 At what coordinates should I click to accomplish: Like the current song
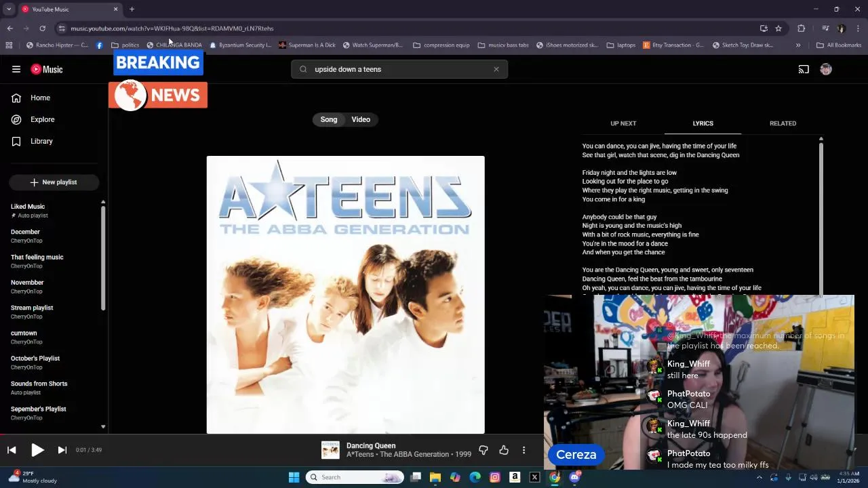[x=504, y=450]
